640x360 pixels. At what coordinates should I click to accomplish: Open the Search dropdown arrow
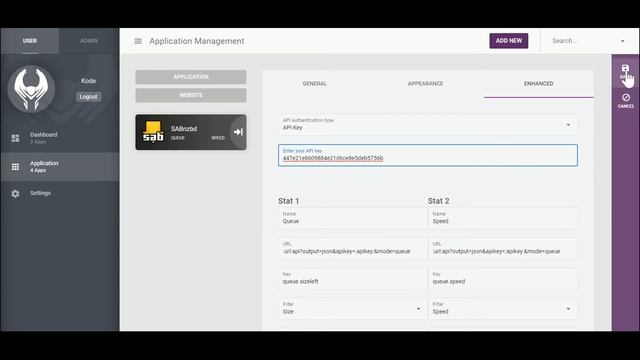622,41
